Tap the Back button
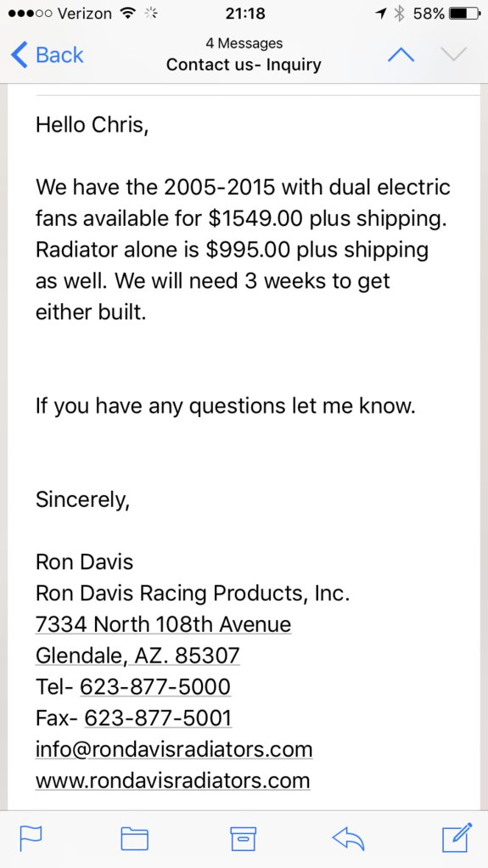 47,55
